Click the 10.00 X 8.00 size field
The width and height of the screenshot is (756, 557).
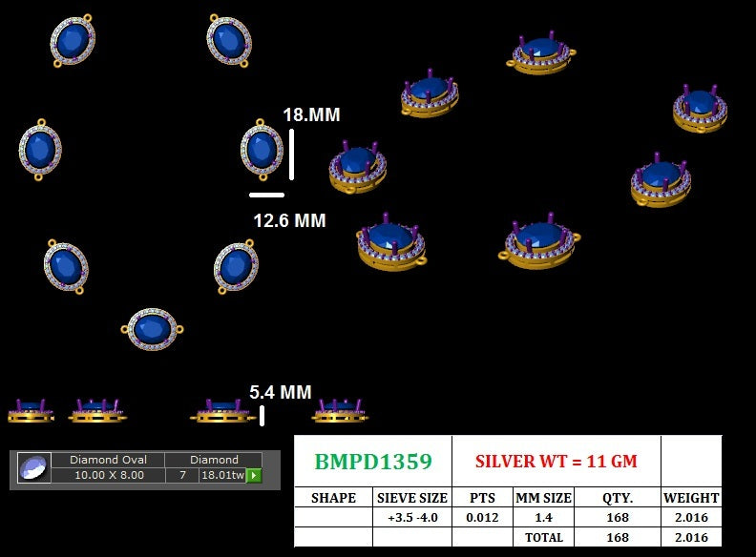tap(107, 475)
